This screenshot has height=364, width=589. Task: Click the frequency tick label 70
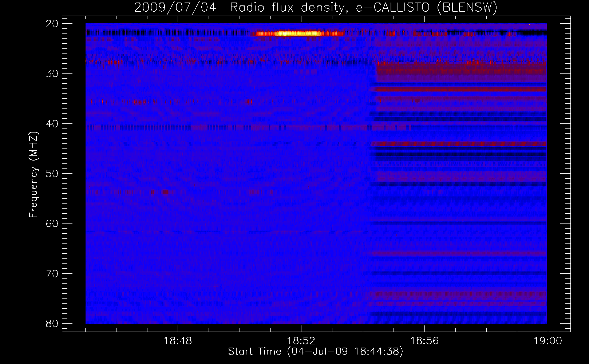click(52, 274)
